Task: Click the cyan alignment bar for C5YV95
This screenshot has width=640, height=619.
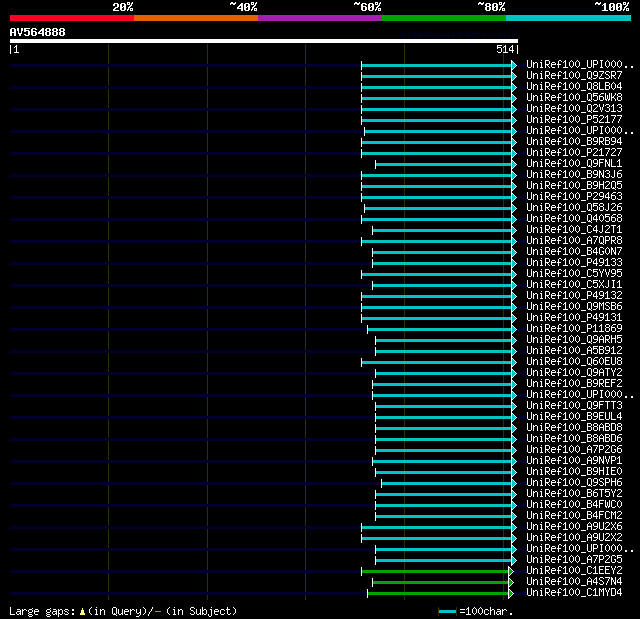Action: [x=437, y=274]
